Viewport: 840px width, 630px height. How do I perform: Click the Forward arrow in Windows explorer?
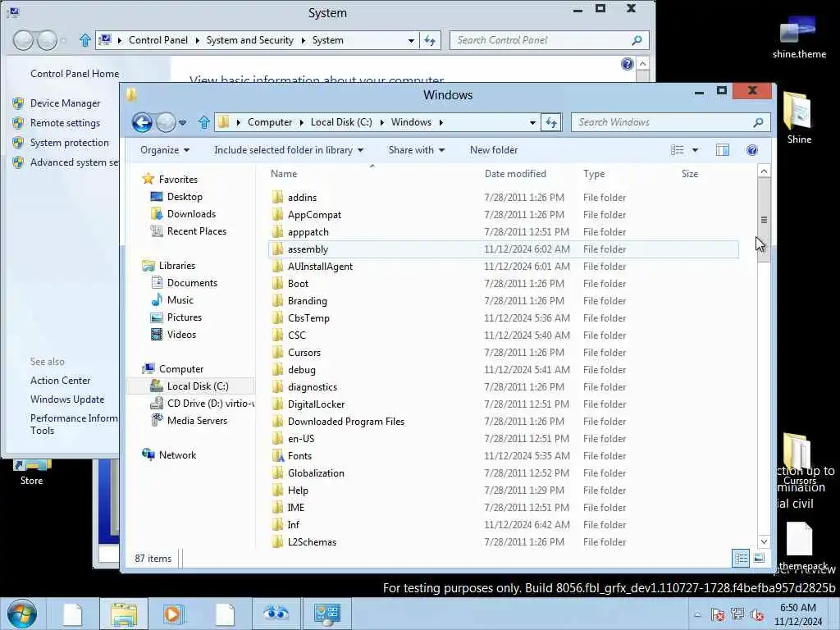click(x=166, y=123)
